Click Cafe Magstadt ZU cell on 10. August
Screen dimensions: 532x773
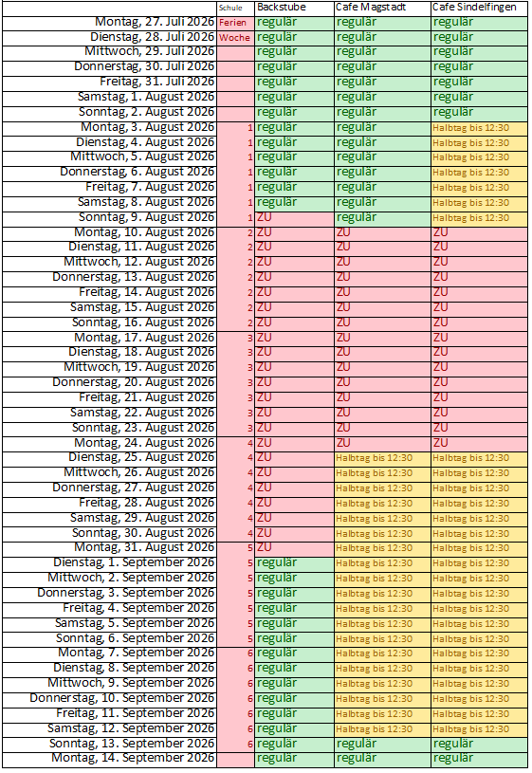382,233
